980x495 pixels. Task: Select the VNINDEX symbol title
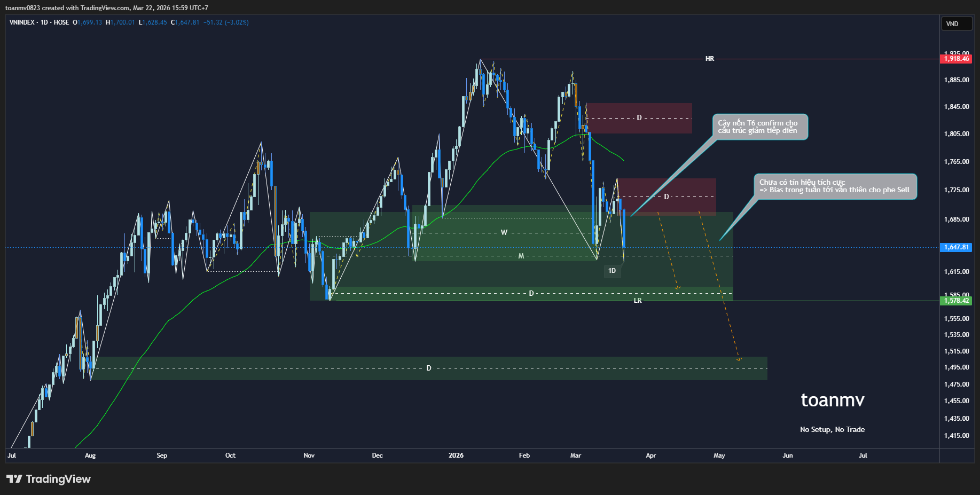tap(21, 22)
